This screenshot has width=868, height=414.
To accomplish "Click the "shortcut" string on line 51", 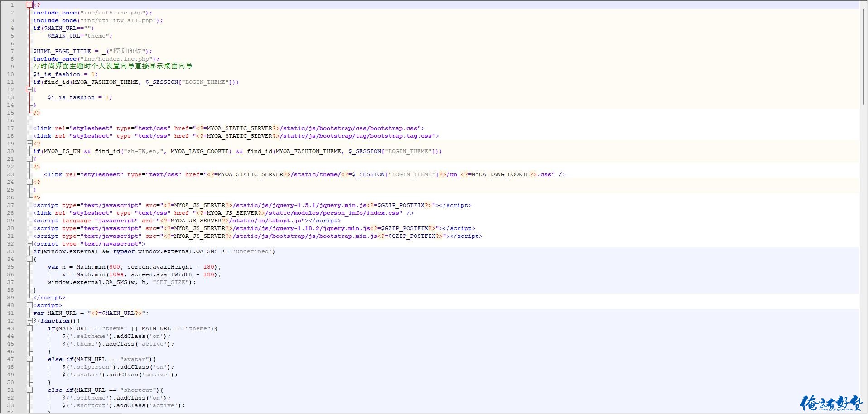I will click(x=138, y=390).
